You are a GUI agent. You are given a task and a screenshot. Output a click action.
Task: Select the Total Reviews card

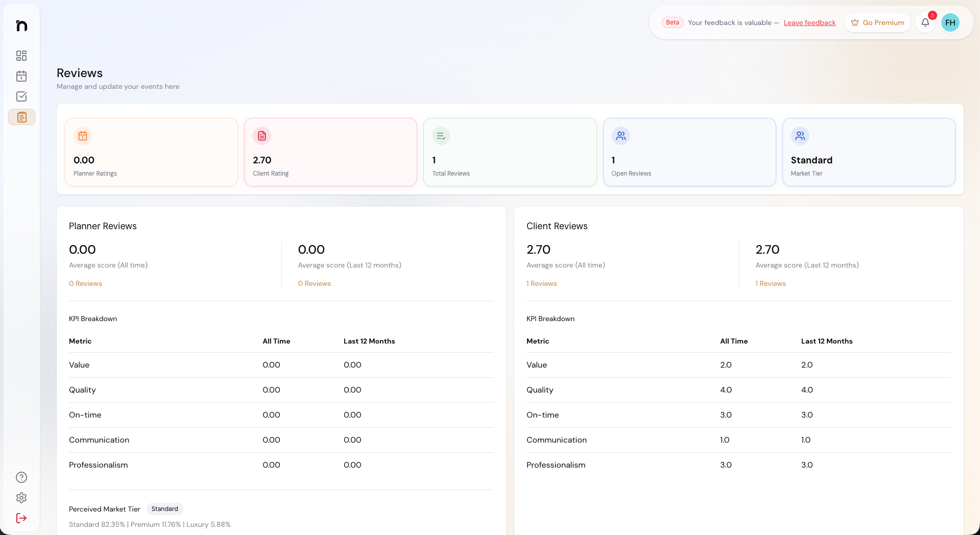[x=510, y=152]
